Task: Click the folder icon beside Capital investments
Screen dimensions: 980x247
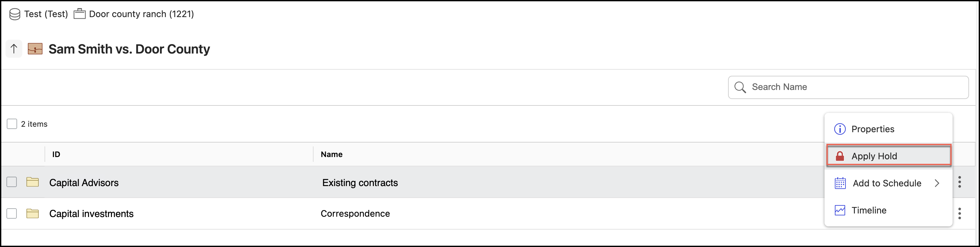Action: coord(33,213)
